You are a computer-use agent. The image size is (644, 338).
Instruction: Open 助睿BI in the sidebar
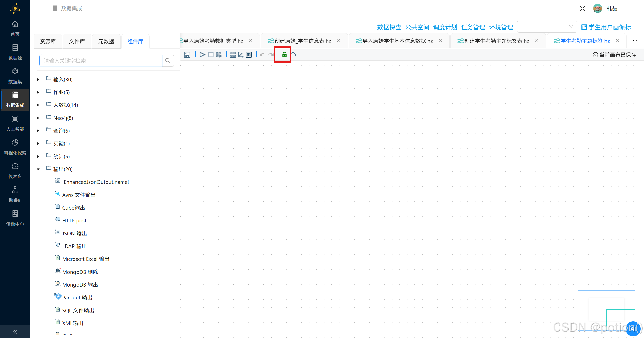[x=15, y=195]
